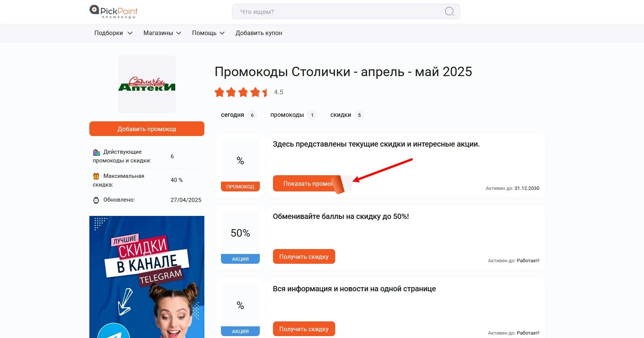This screenshot has height=338, width=644.
Task: Get discount for 50% points offer
Action: pyautogui.click(x=304, y=257)
